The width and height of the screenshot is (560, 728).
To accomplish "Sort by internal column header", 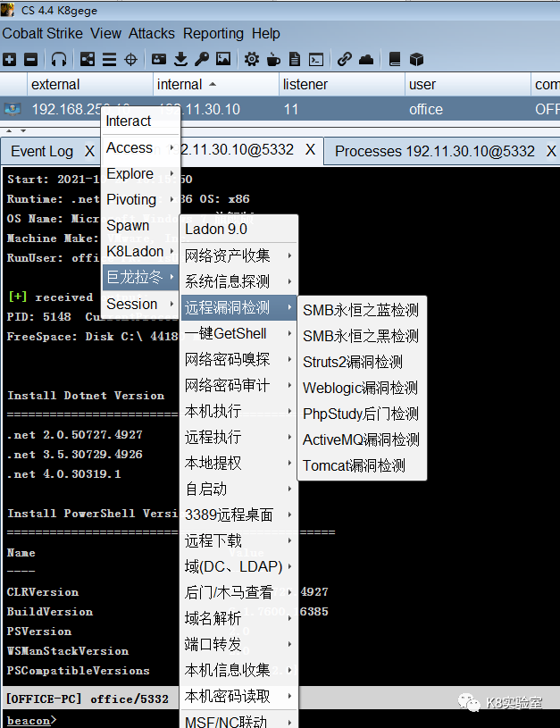I will (216, 85).
